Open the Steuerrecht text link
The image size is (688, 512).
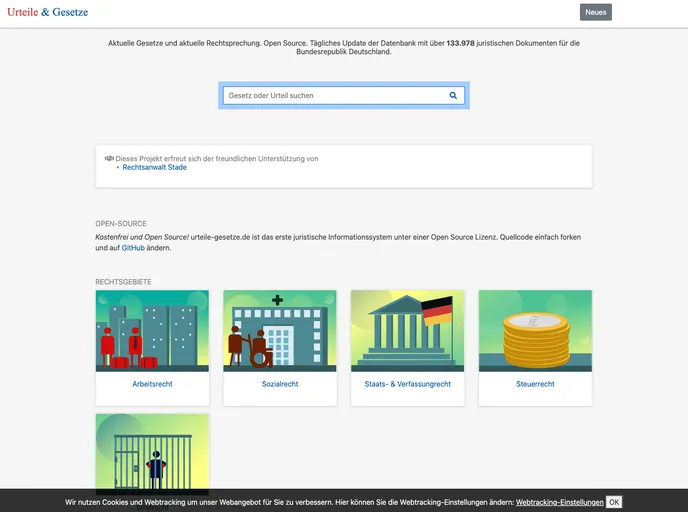point(535,384)
